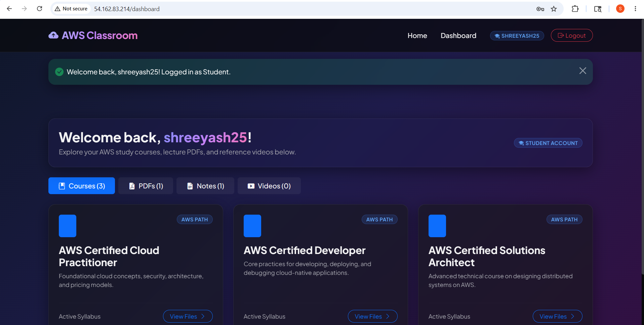Click 'Core practices for developing' description text
This screenshot has height=325, width=644.
click(307, 268)
